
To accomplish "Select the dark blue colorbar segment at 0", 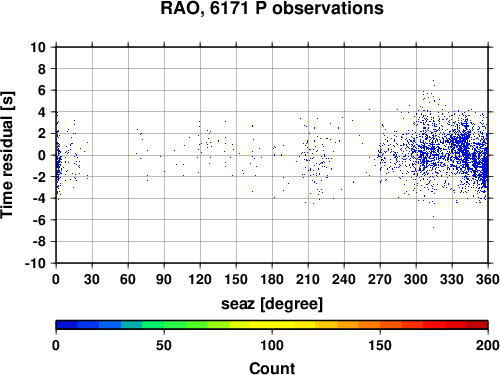I will click(67, 325).
